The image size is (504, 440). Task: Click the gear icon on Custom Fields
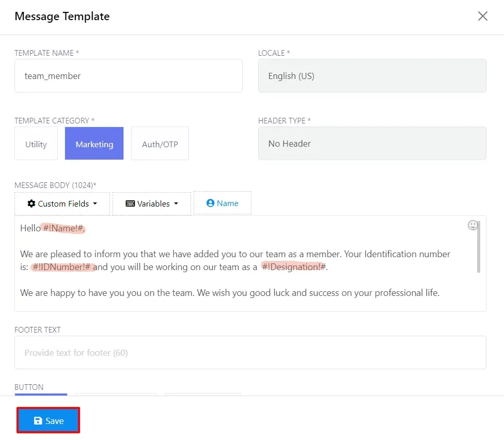coord(31,203)
